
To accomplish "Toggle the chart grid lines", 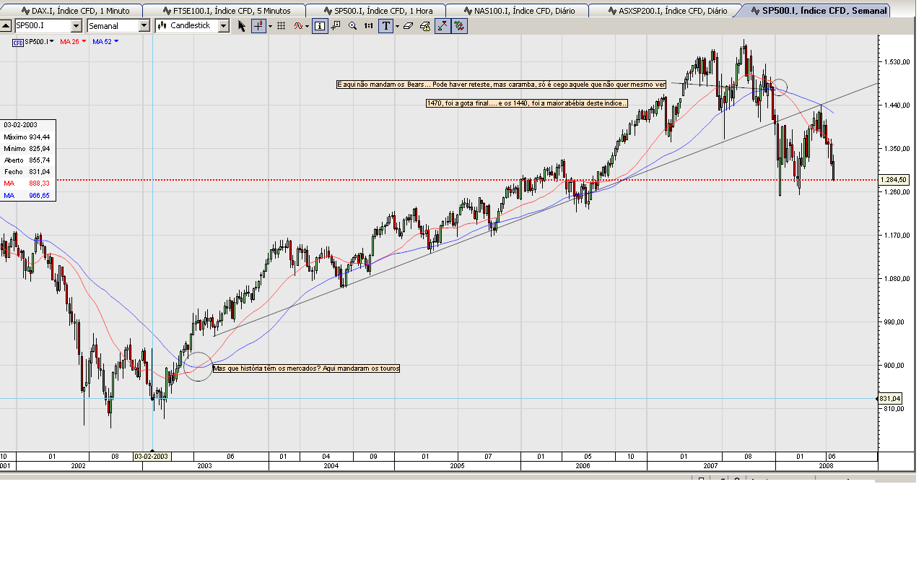I will point(282,25).
